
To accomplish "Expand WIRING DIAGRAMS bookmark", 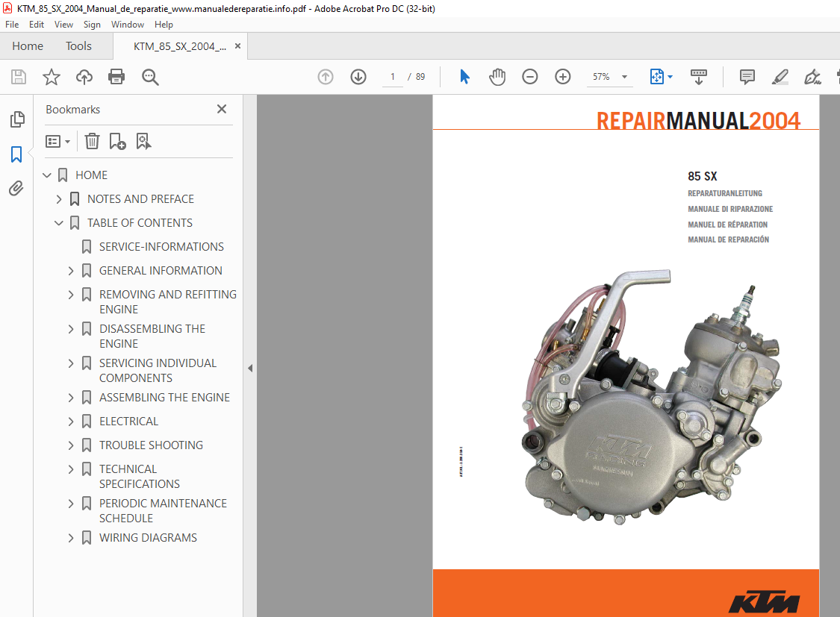I will pyautogui.click(x=71, y=538).
